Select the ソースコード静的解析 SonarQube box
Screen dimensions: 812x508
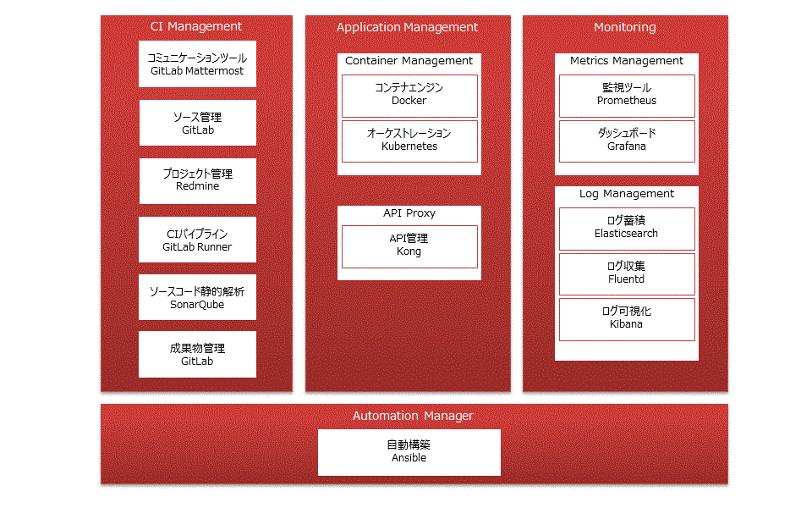[197, 297]
